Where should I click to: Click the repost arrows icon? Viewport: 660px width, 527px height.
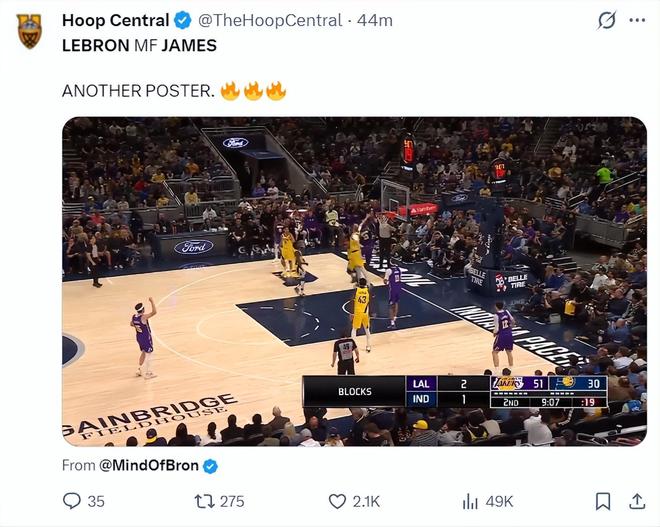pos(204,501)
